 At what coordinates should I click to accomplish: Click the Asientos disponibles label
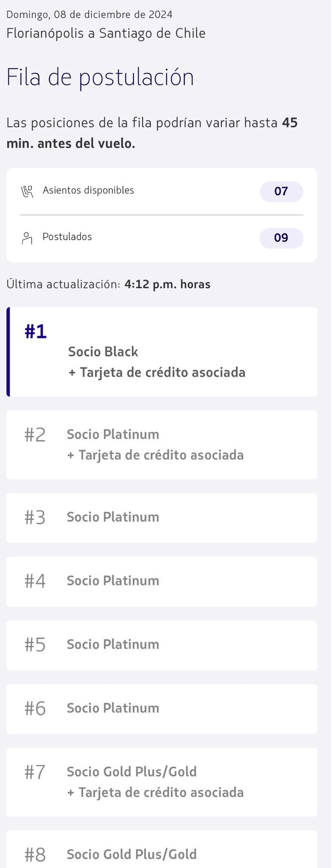pos(88,190)
